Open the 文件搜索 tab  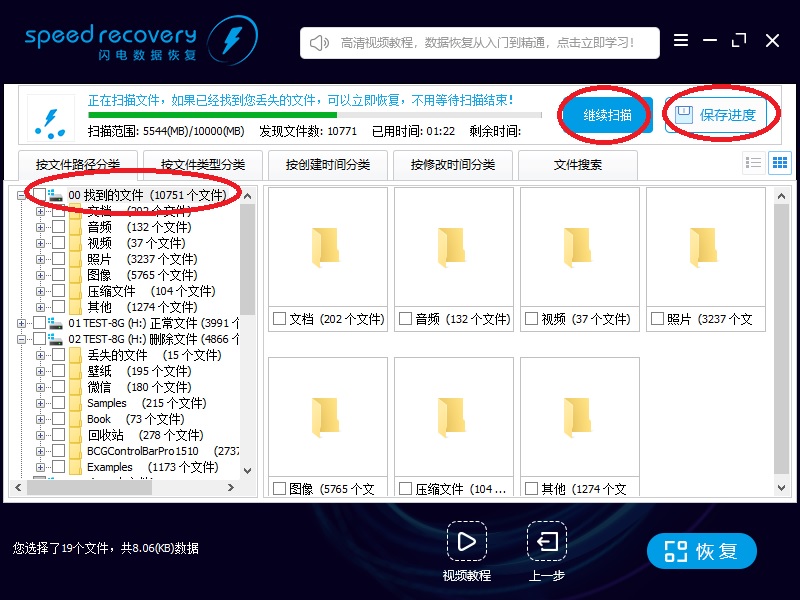[x=578, y=164]
